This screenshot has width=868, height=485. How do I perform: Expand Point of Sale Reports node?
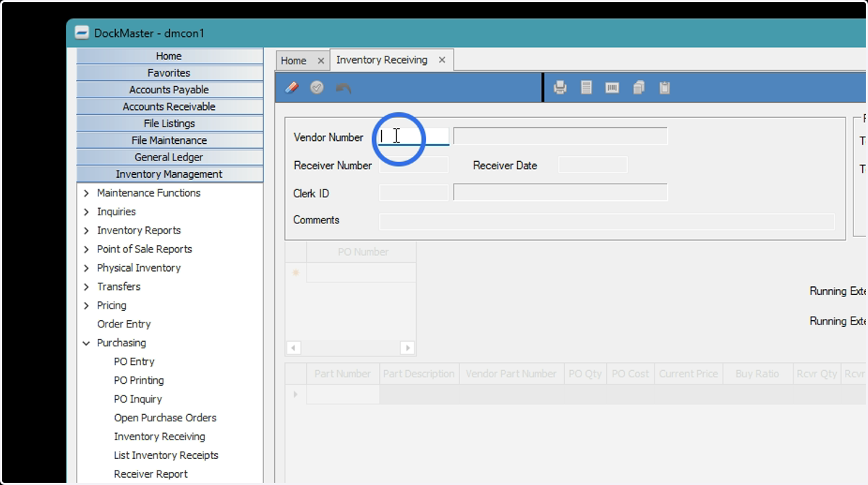click(87, 249)
